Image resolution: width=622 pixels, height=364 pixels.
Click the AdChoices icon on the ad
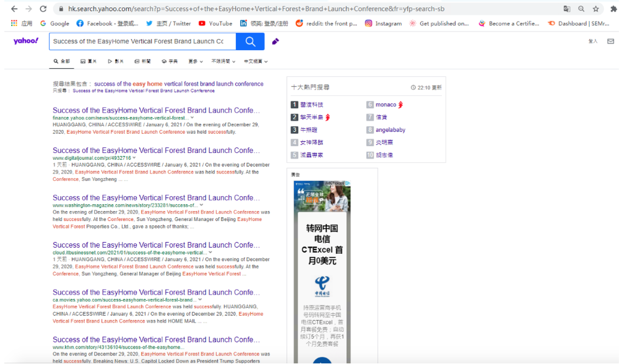tap(348, 184)
